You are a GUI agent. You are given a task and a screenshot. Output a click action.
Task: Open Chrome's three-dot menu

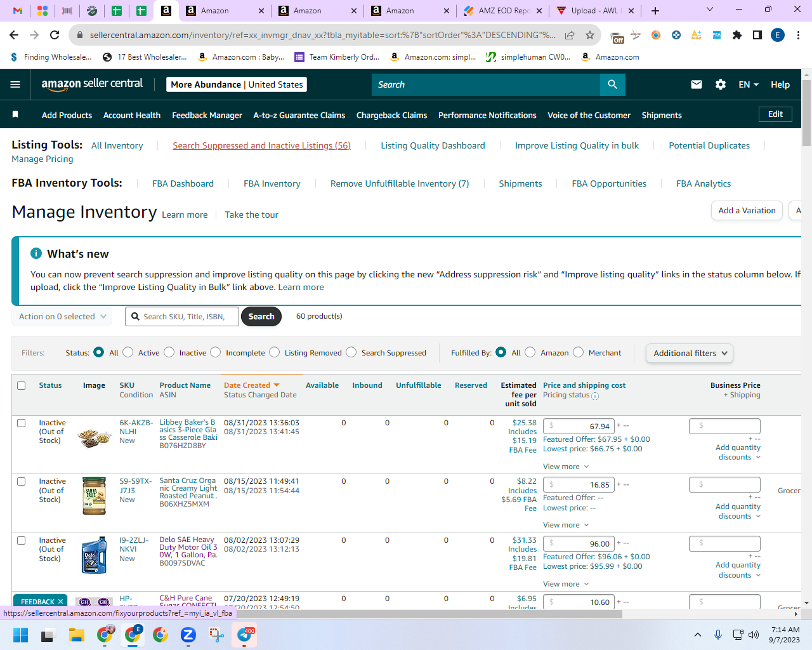pos(798,35)
